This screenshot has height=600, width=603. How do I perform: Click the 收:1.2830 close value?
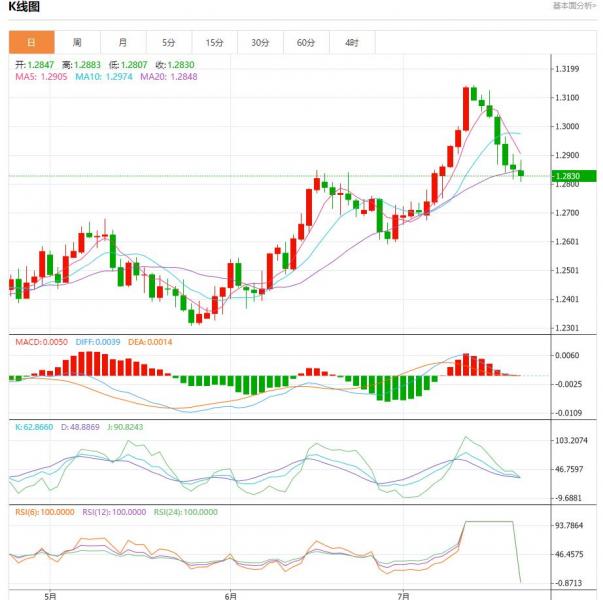(x=175, y=65)
